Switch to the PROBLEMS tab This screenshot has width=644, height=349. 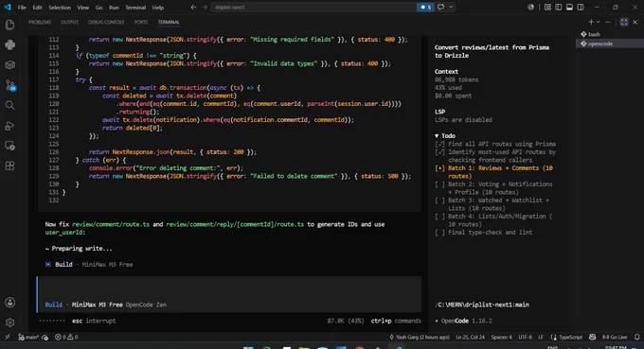40,22
